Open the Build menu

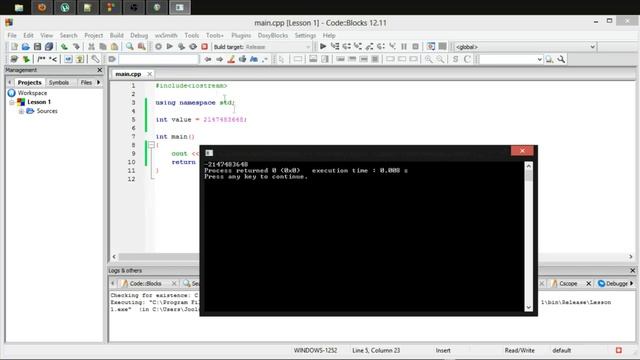tap(116, 36)
